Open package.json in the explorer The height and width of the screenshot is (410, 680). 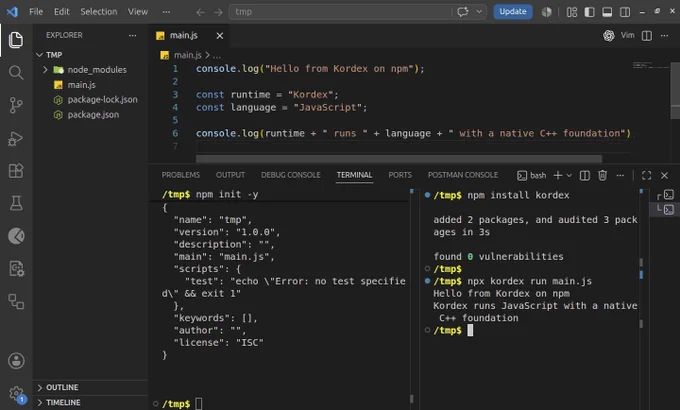click(x=93, y=115)
